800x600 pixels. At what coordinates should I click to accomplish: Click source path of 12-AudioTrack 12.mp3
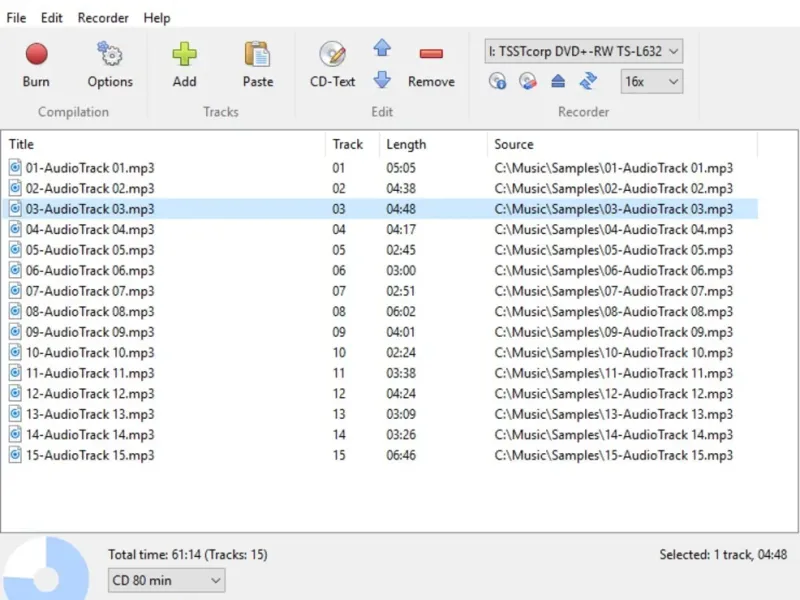tap(613, 393)
